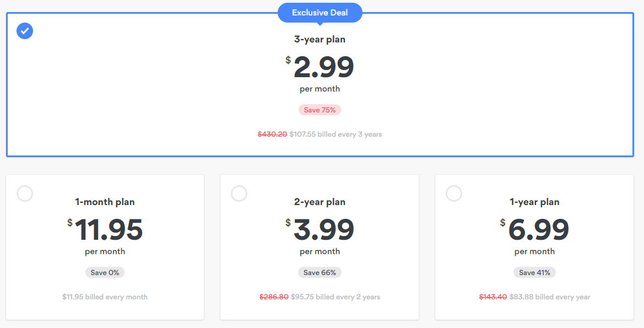The height and width of the screenshot is (328, 644).
Task: Click the 2-year plan title
Action: coord(320,202)
